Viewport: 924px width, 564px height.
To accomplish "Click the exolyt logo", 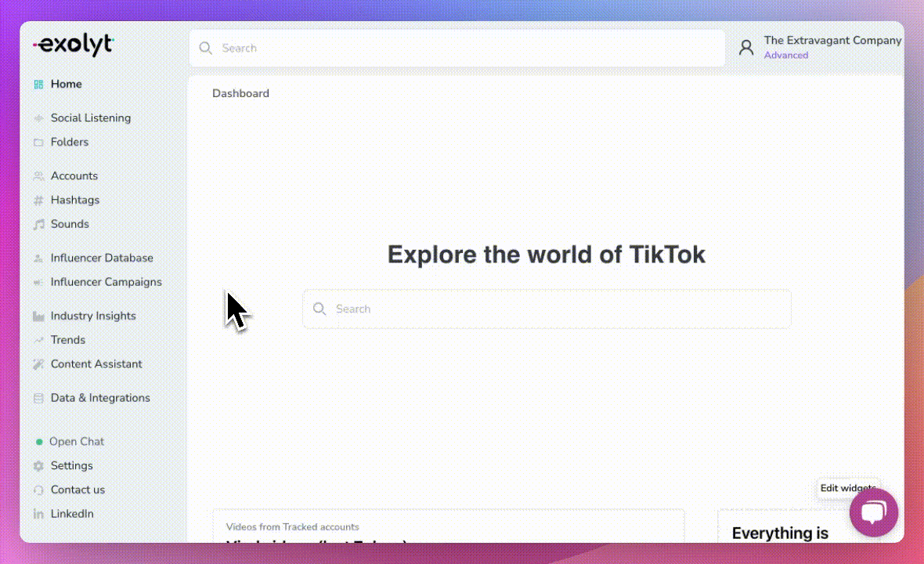I will coord(73,44).
